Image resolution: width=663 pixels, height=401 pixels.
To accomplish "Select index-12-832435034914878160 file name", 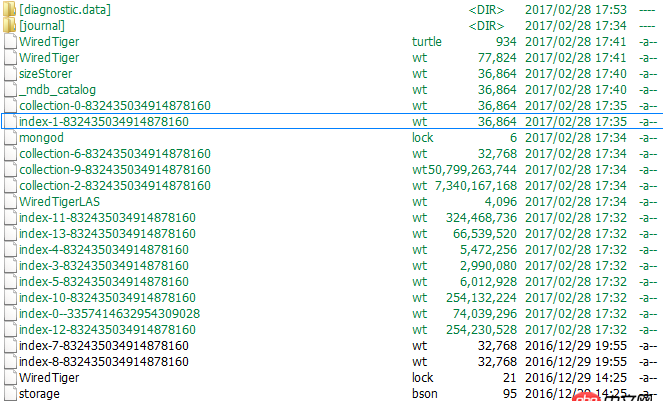I will 107,330.
